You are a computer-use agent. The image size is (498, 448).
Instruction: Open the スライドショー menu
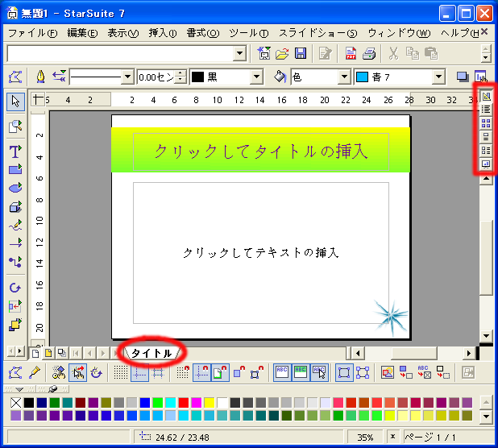(318, 33)
